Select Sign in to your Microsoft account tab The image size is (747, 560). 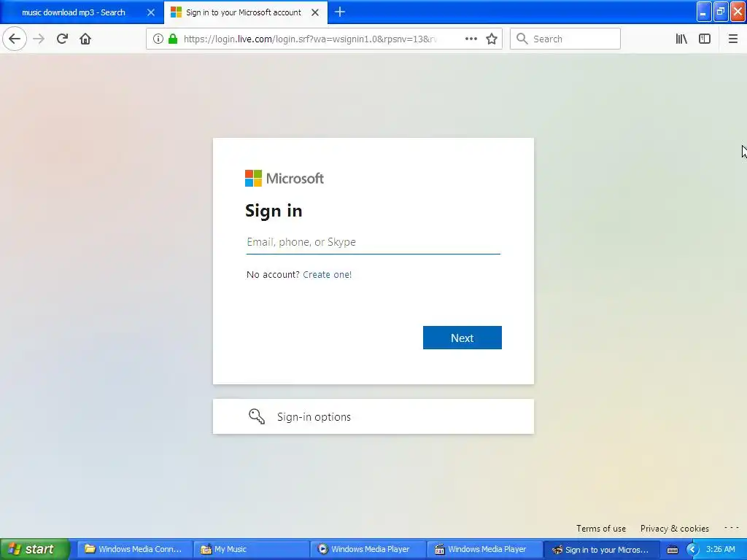(244, 12)
